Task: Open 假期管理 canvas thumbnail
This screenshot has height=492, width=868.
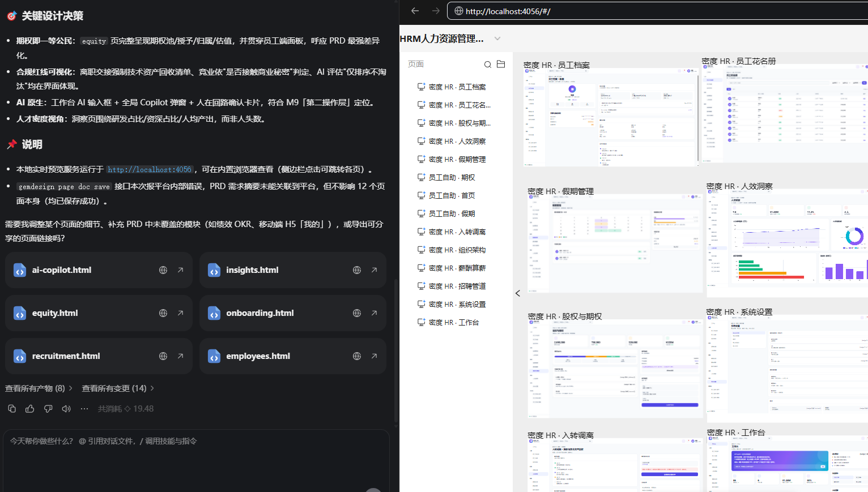Action: coord(615,243)
